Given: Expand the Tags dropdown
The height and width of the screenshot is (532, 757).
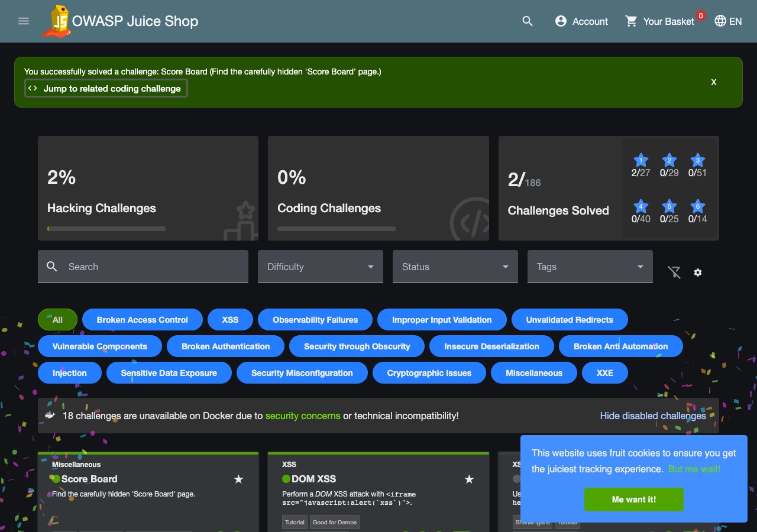Looking at the screenshot, I should (590, 267).
